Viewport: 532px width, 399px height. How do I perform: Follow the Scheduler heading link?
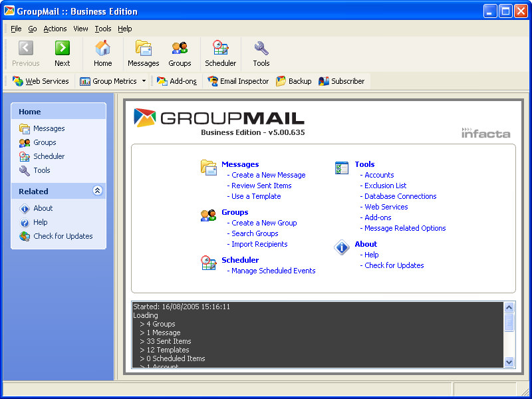pyautogui.click(x=240, y=260)
